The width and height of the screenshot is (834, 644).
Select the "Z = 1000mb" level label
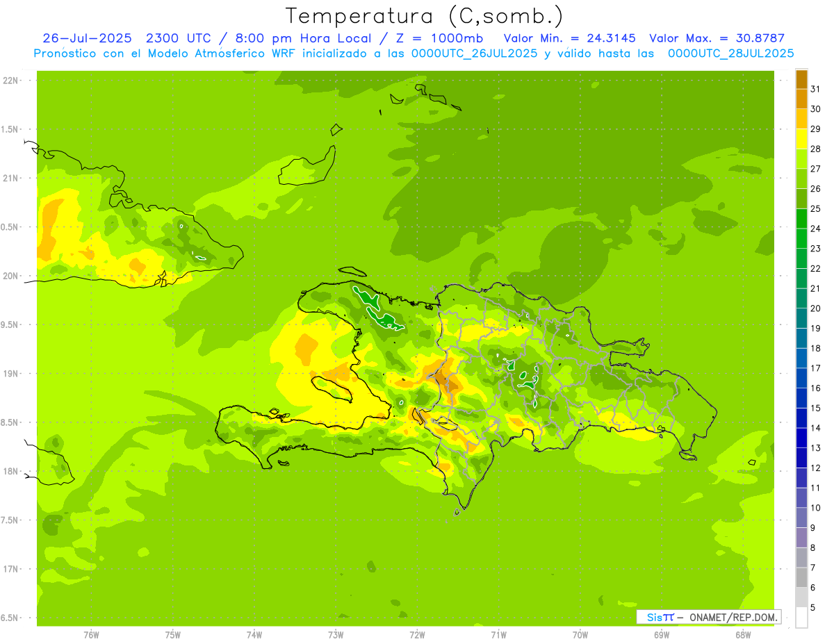tap(440, 38)
